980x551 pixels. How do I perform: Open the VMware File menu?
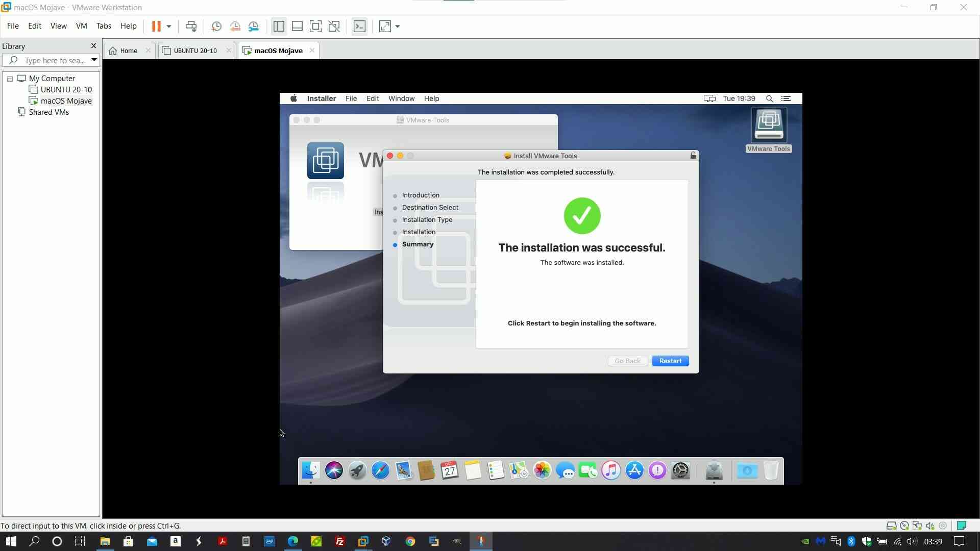click(x=13, y=26)
